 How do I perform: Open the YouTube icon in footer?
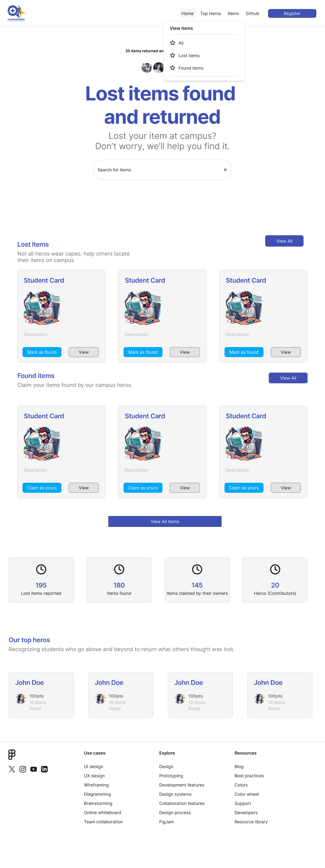(x=33, y=769)
